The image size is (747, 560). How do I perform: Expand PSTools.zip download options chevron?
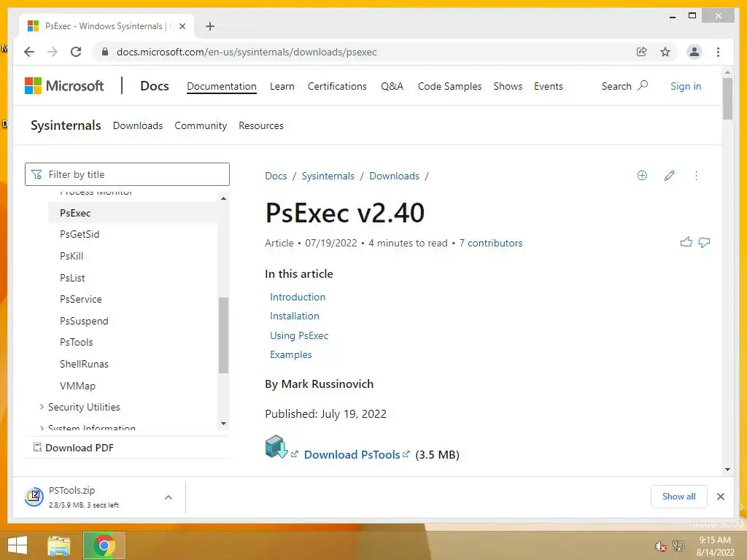pyautogui.click(x=169, y=497)
